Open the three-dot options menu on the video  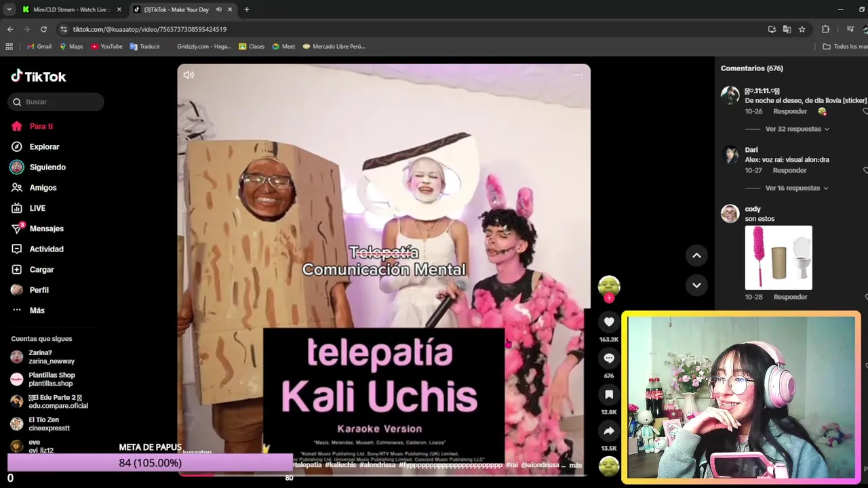pyautogui.click(x=577, y=75)
